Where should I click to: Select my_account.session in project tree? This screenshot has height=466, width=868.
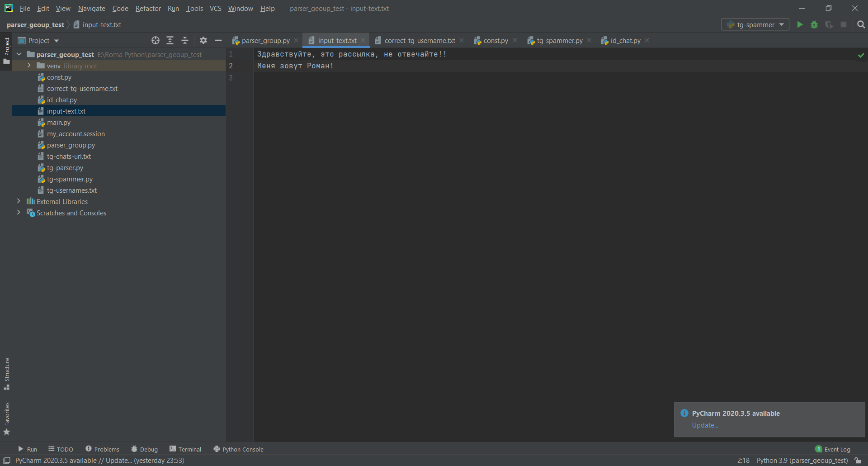[119, 133]
